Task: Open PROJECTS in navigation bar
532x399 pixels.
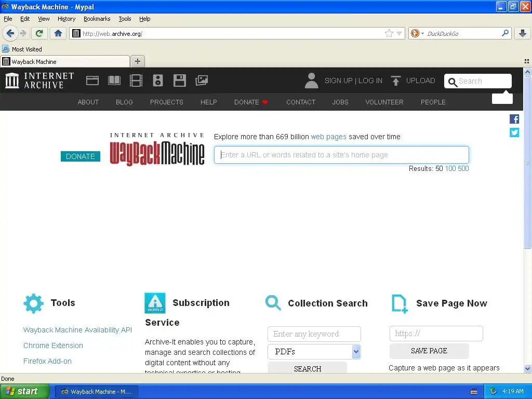Action: 167,102
